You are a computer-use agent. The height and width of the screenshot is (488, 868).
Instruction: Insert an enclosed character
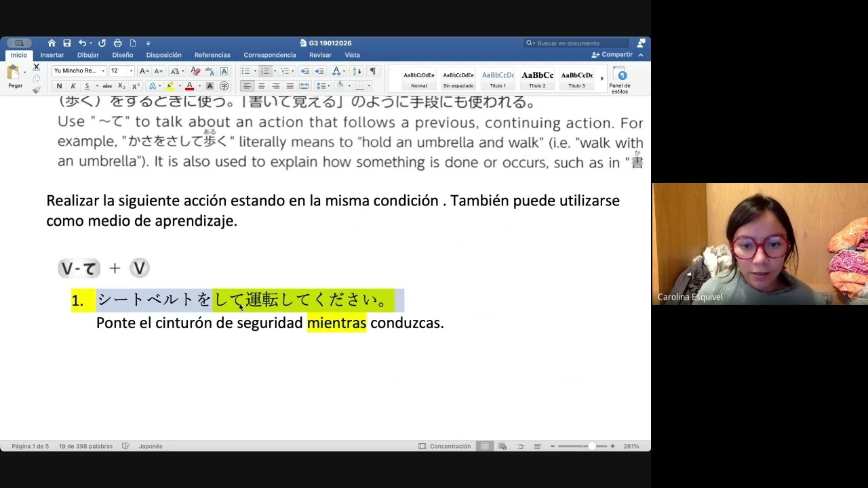(x=224, y=86)
